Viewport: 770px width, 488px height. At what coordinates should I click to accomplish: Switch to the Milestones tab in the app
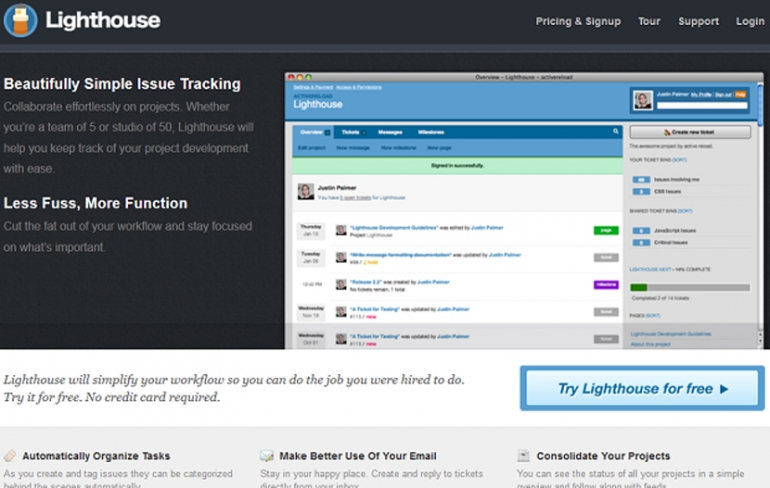click(431, 132)
